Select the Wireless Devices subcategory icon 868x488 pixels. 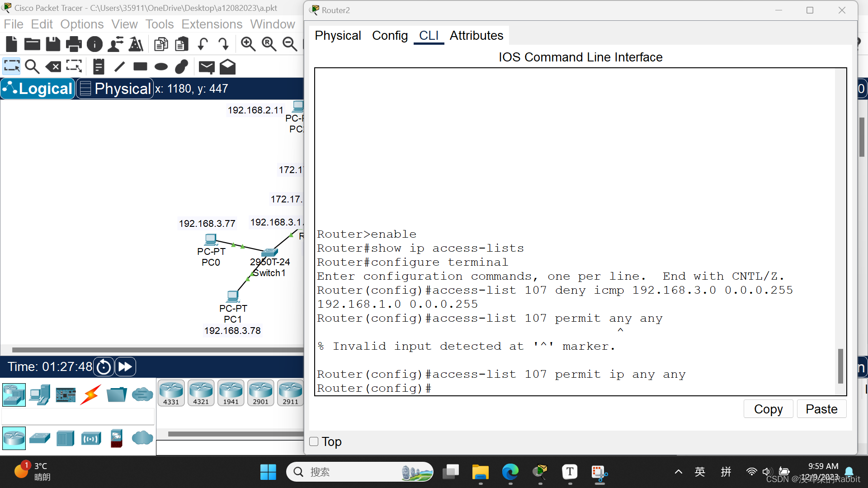point(91,438)
